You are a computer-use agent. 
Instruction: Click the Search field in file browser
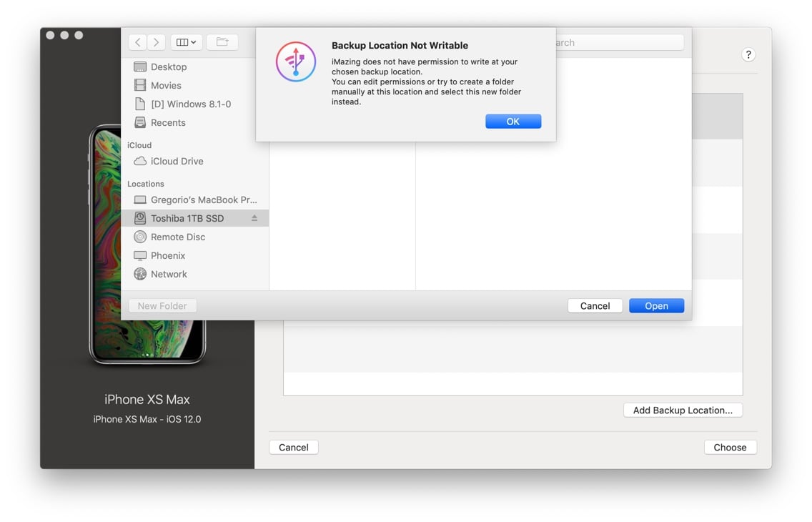coord(619,42)
